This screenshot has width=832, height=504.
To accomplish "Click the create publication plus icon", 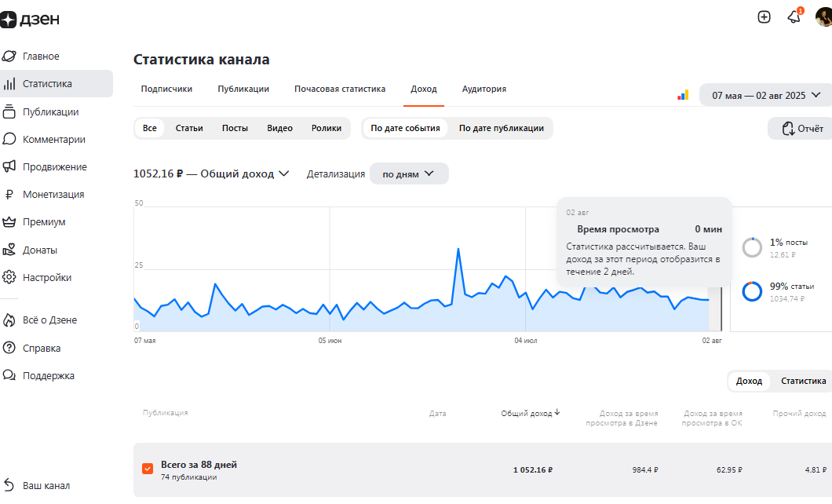I will point(764,17).
